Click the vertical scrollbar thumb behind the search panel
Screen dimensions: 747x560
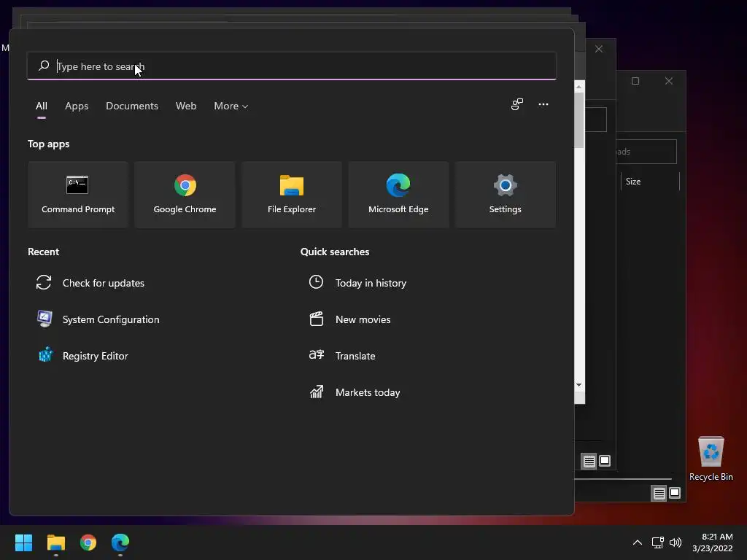click(x=578, y=120)
